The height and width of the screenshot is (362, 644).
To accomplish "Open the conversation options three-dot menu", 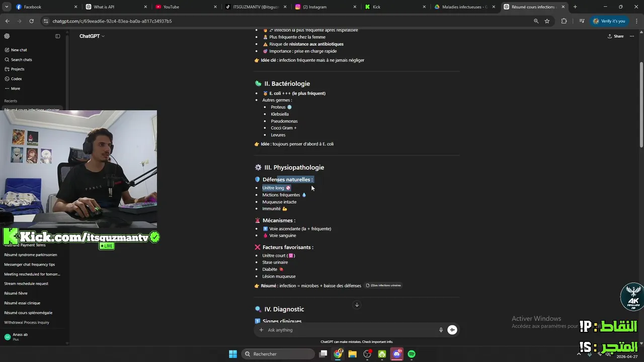I will click(632, 36).
